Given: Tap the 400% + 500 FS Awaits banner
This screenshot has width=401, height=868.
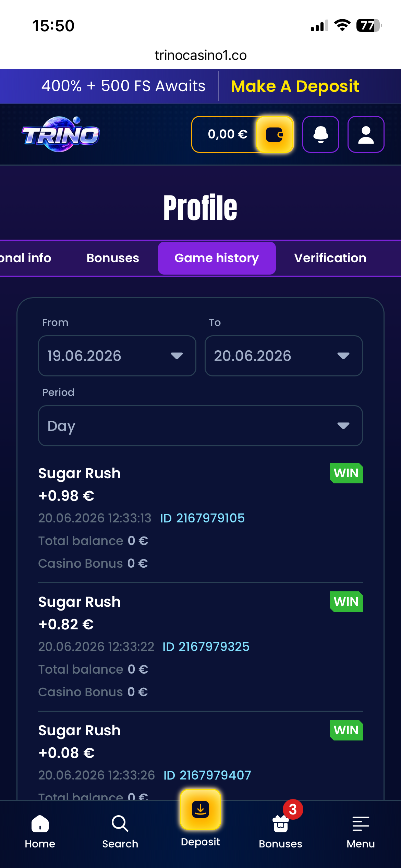Looking at the screenshot, I should 123,86.
